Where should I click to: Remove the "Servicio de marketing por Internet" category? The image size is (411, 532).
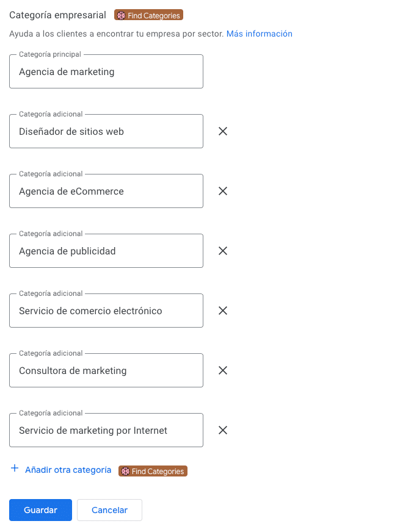tap(223, 430)
